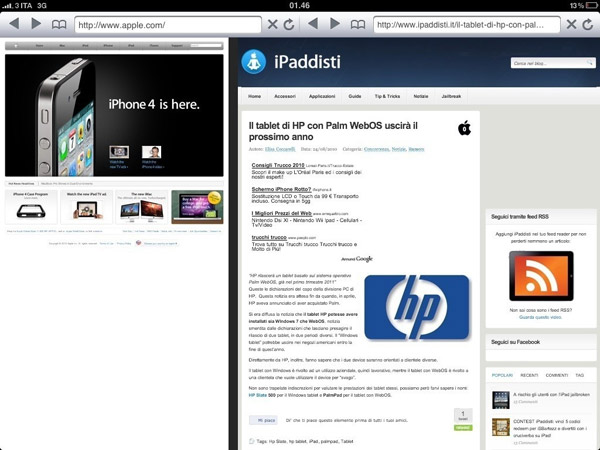The height and width of the screenshot is (450, 600).
Task: Click the RSS feed iPad image
Action: click(541, 276)
